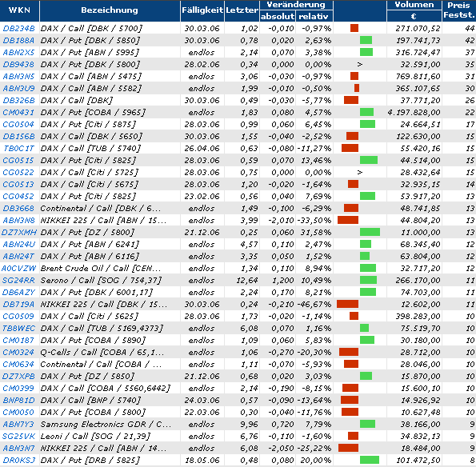The image size is (476, 467).
Task: Open WKN link DB234B
Action: [x=18, y=28]
